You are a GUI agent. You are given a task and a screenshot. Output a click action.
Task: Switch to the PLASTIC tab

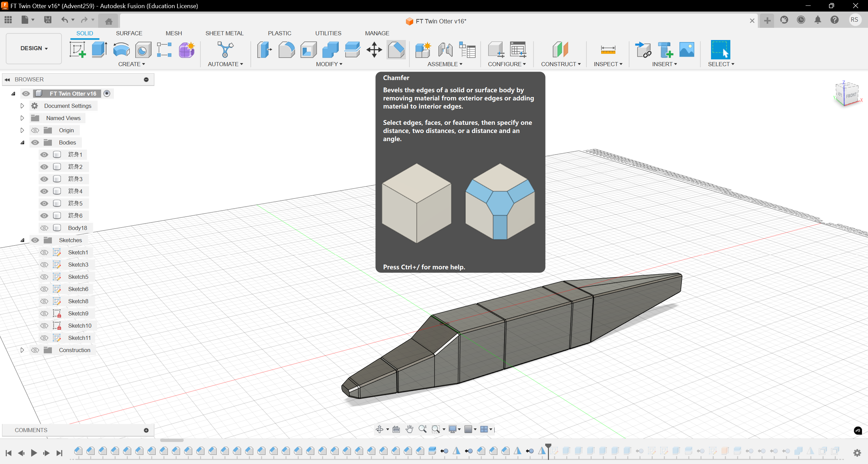(279, 33)
